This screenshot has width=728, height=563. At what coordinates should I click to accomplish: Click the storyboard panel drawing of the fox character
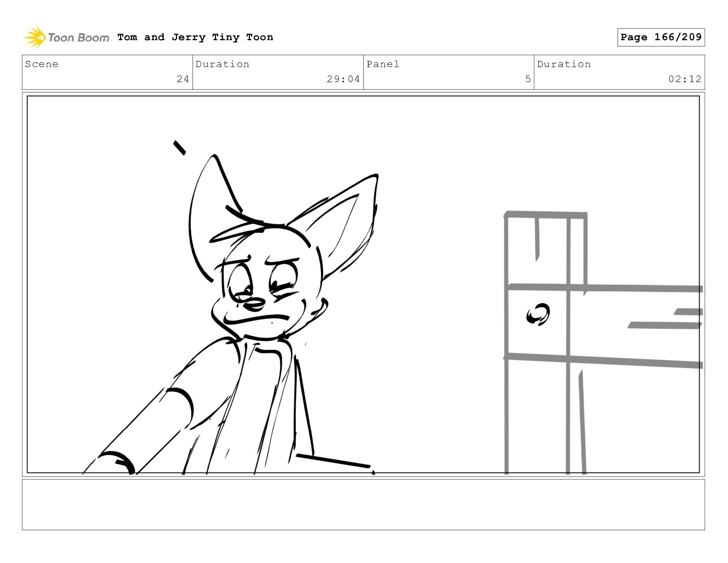(x=363, y=284)
